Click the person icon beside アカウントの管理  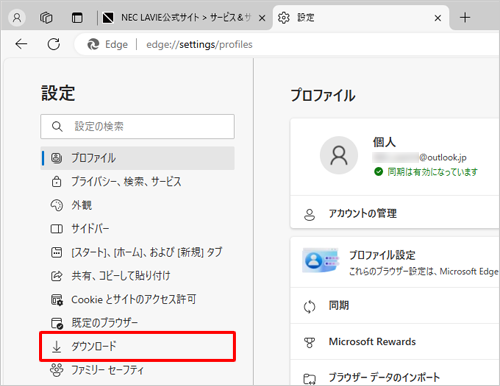pos(309,215)
